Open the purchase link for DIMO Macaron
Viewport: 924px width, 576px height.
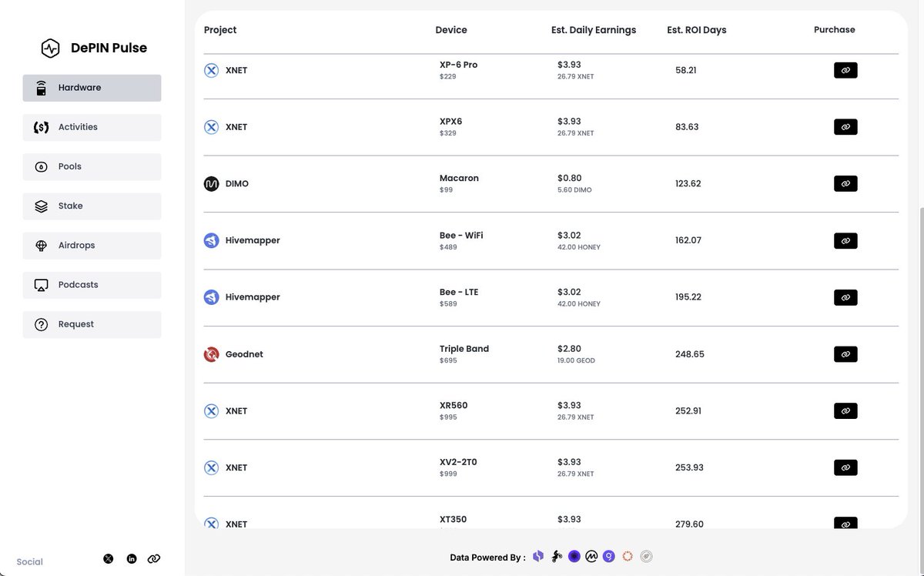pos(845,183)
